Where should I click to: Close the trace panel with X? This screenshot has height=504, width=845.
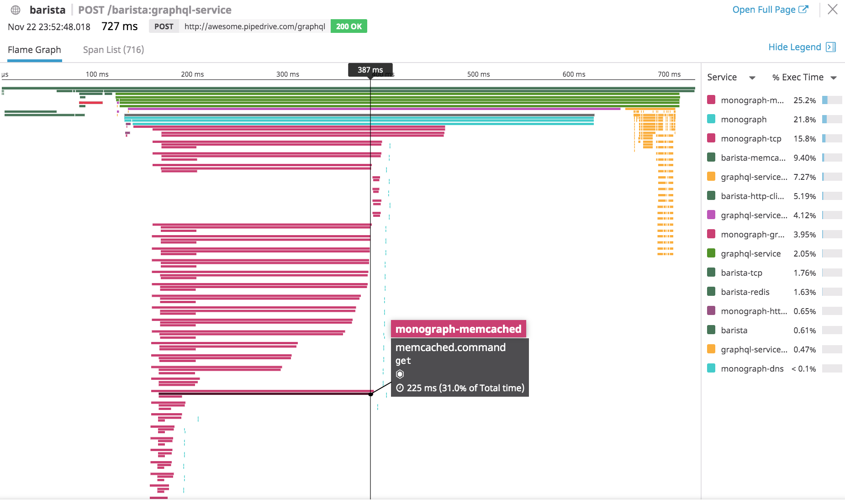833,10
